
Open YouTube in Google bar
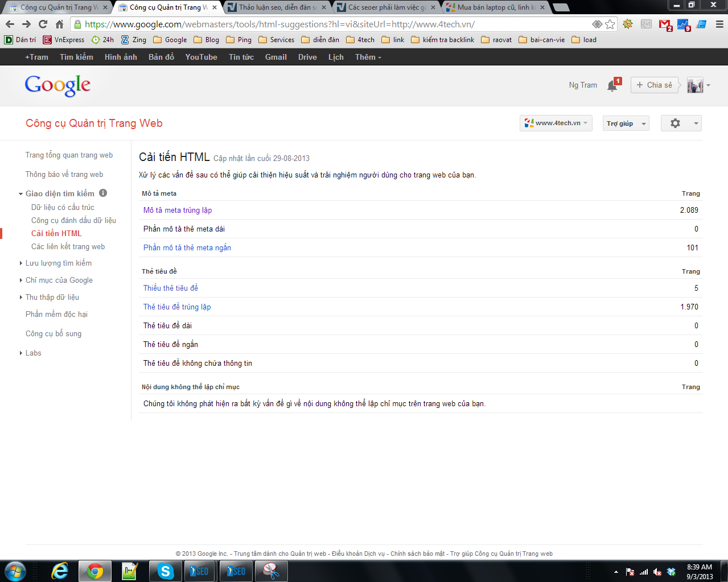coord(201,57)
